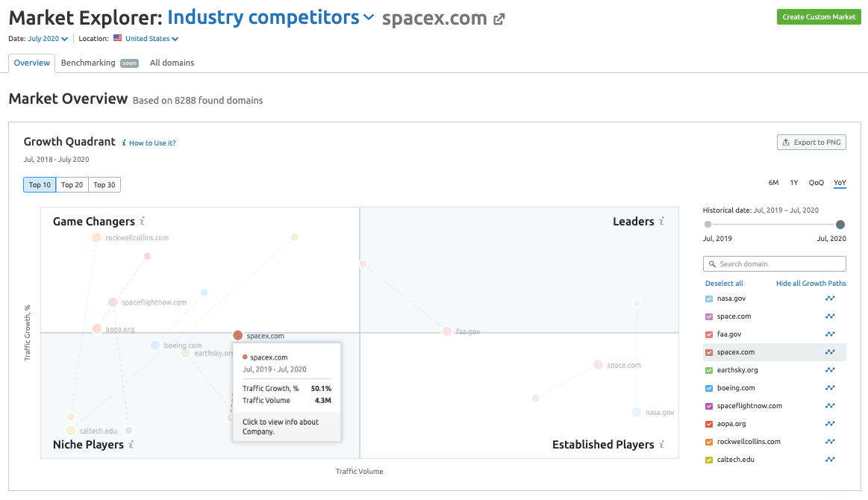
Task: Switch to the All domains tab
Action: pyautogui.click(x=172, y=63)
